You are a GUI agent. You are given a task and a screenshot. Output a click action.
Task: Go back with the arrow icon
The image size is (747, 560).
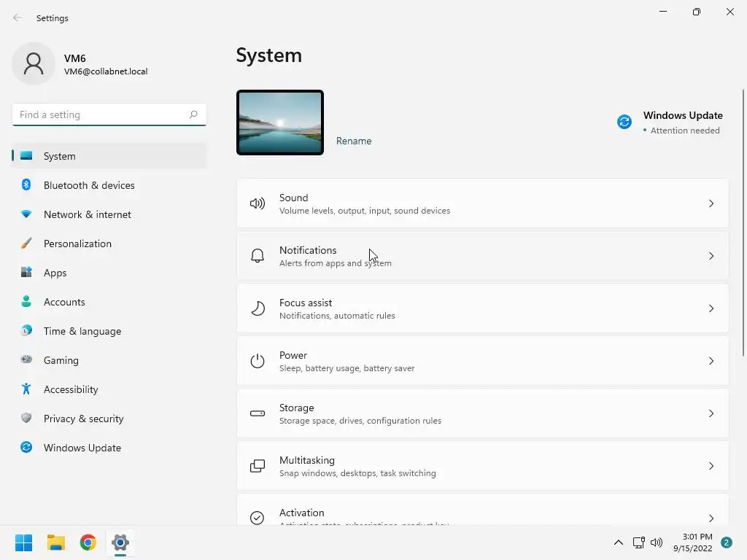click(18, 17)
